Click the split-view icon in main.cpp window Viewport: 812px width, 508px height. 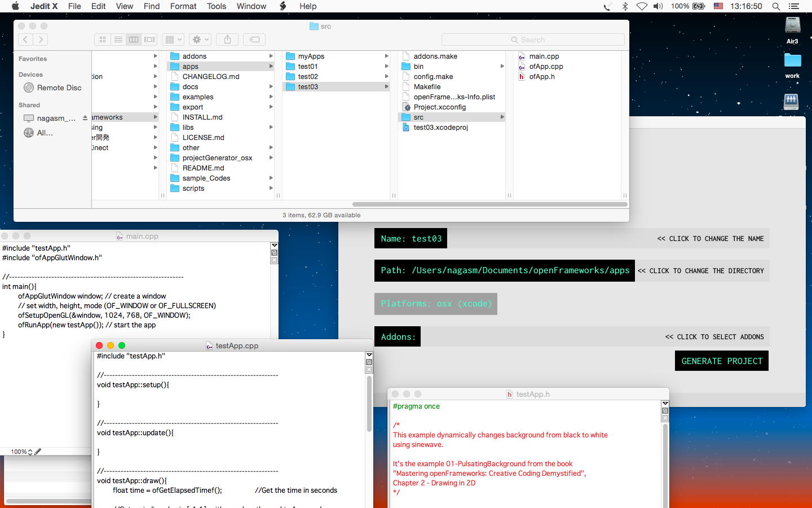click(275, 253)
